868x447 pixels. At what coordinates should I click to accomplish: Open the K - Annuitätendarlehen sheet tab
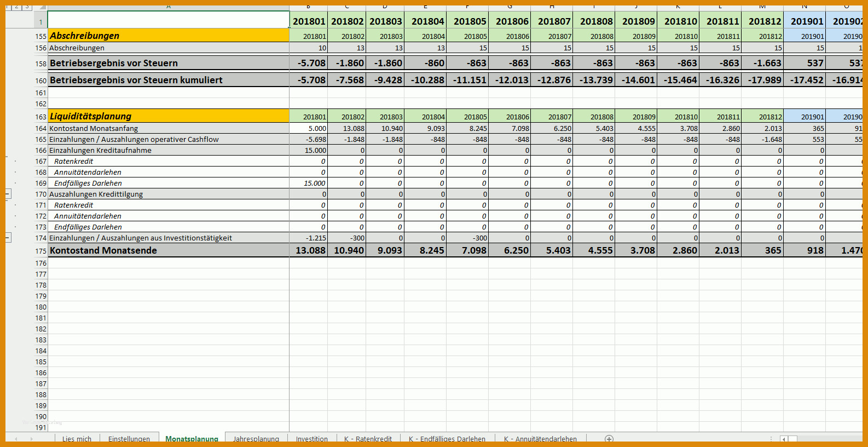point(540,439)
